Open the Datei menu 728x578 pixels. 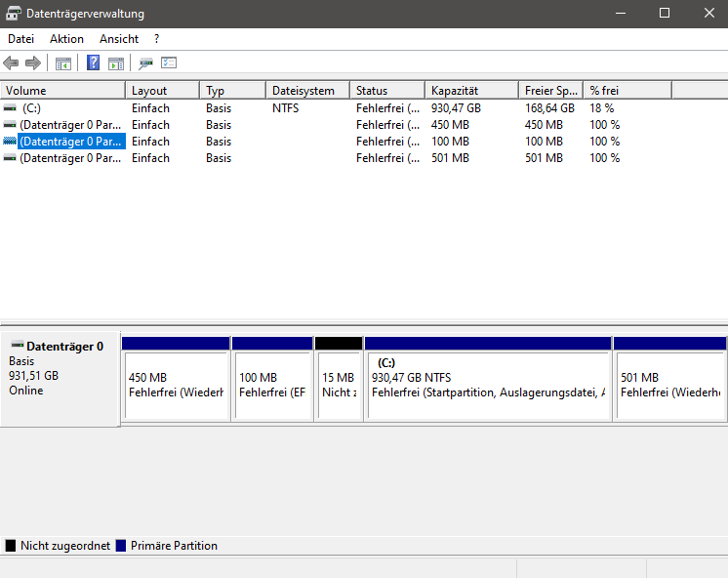(20, 39)
